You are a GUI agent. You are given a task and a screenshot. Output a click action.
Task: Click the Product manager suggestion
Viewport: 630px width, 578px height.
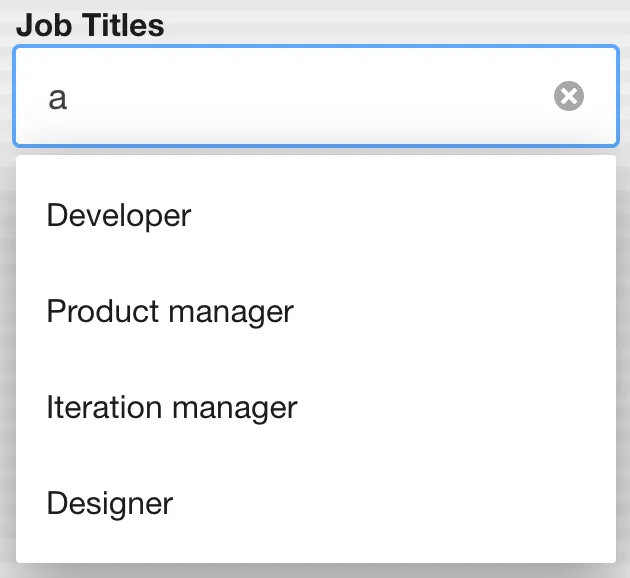tap(170, 311)
